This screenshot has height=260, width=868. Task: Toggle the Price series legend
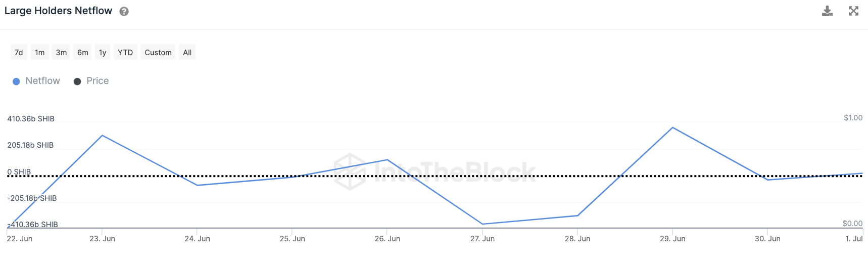[x=98, y=81]
